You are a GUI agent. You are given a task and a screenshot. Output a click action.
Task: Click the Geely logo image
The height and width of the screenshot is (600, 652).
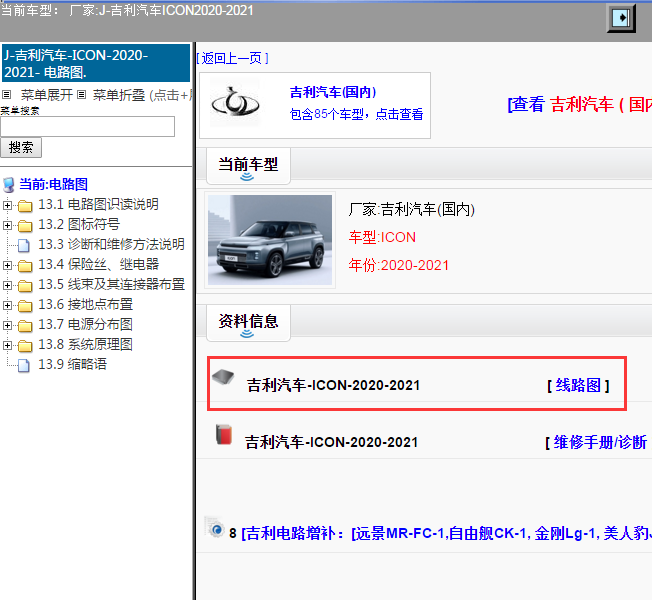click(235, 102)
